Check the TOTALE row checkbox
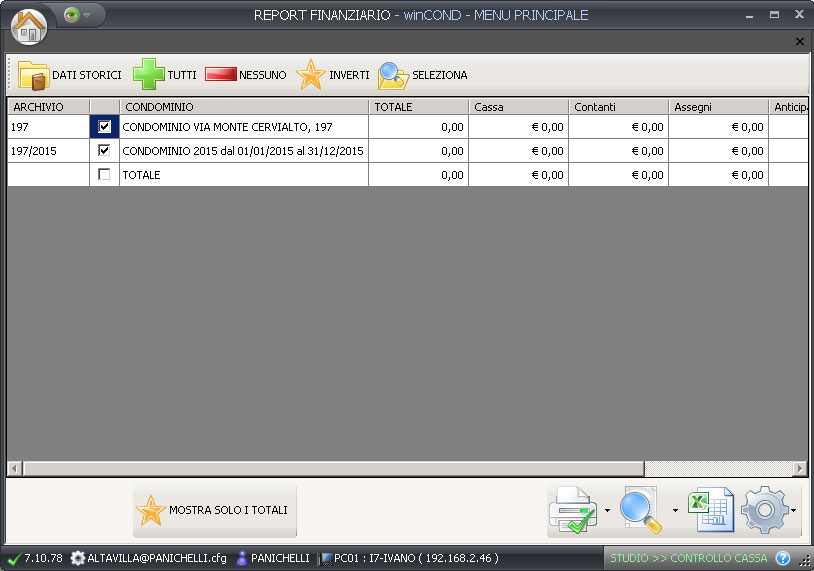 coord(105,175)
